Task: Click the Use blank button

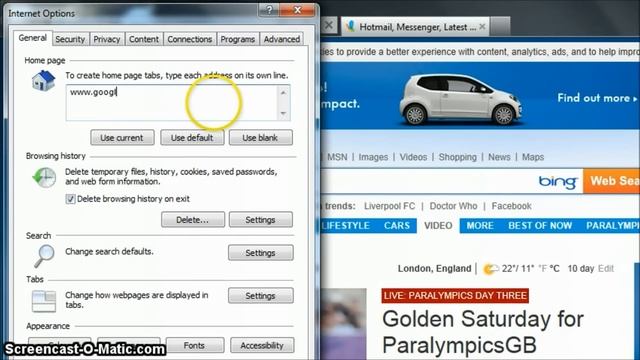Action: 260,138
